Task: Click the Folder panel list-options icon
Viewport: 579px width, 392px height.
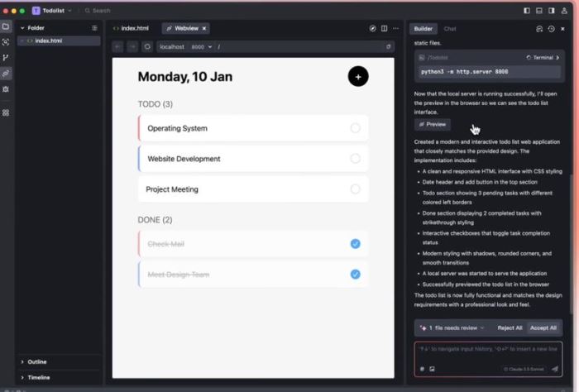Action: (x=94, y=28)
